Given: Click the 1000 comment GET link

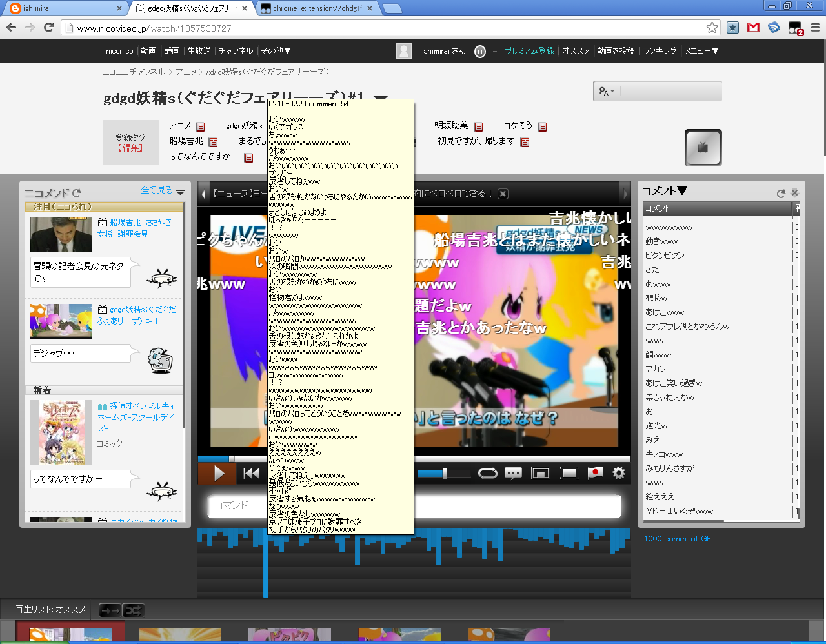Looking at the screenshot, I should point(680,539).
